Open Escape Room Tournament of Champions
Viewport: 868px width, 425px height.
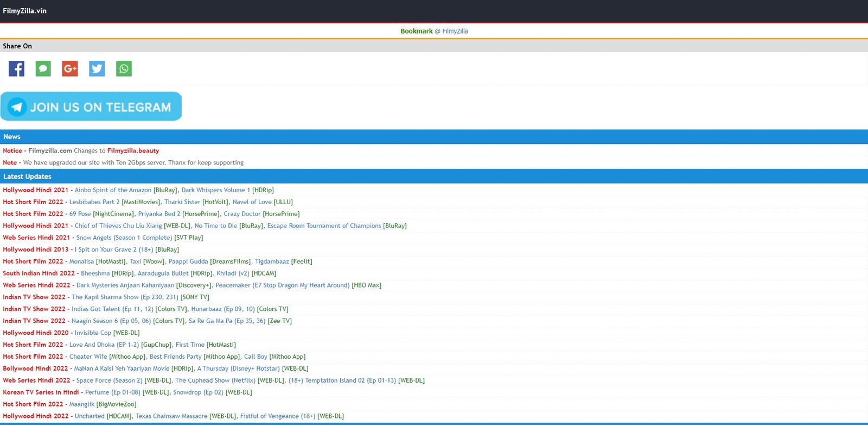pyautogui.click(x=324, y=226)
